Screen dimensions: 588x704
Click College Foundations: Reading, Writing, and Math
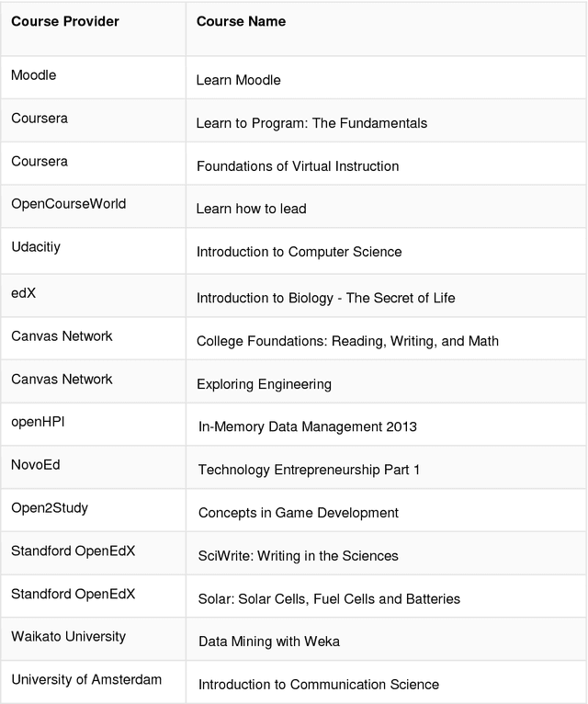coord(347,341)
